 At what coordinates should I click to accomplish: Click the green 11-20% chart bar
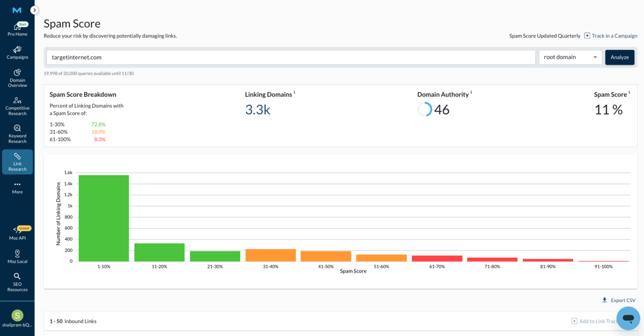[x=159, y=252]
